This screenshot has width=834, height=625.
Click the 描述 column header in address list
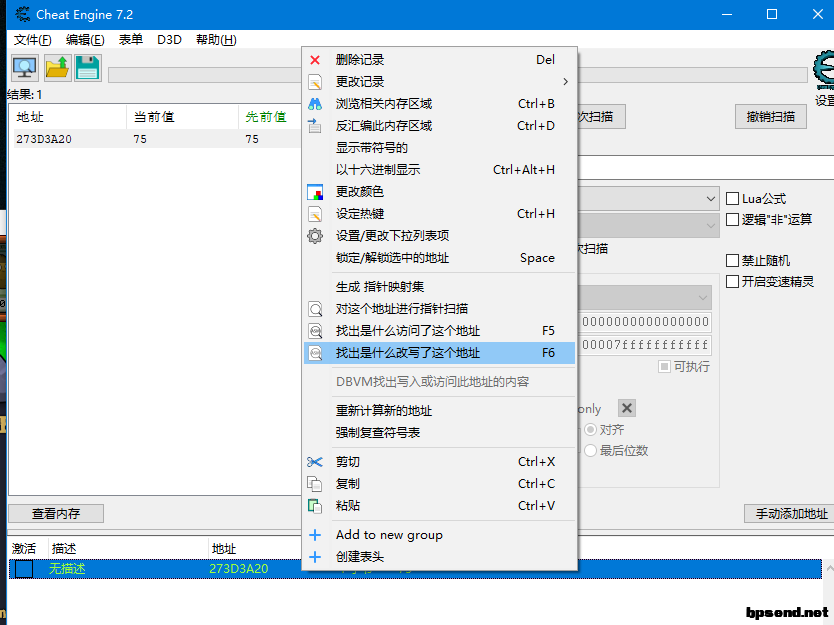(127, 548)
